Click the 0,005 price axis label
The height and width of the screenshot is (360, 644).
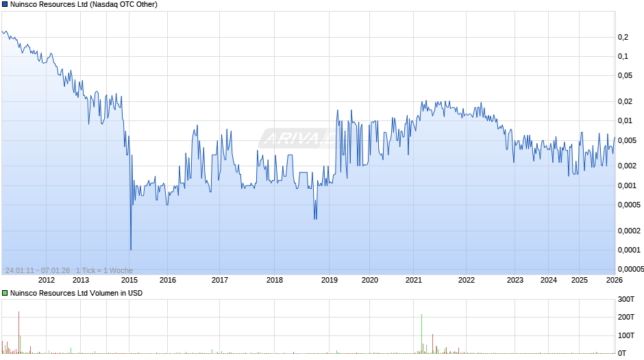pos(627,140)
